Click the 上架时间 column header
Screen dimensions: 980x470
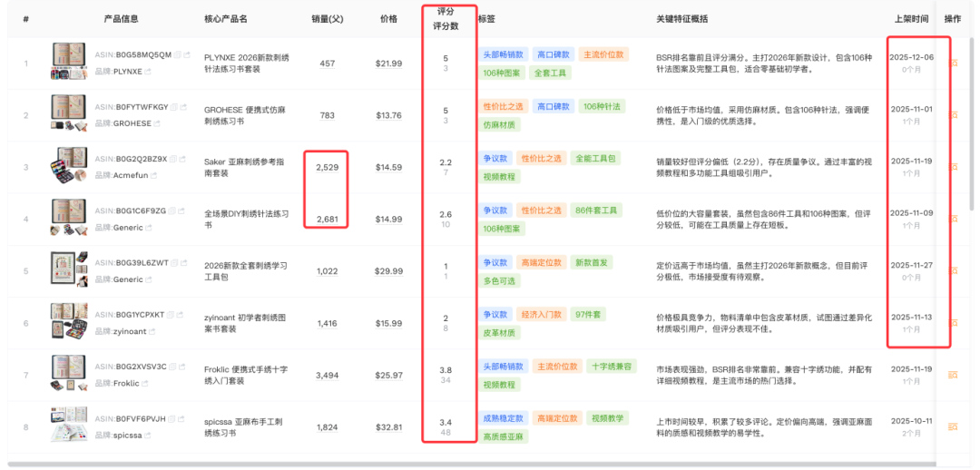click(x=911, y=19)
